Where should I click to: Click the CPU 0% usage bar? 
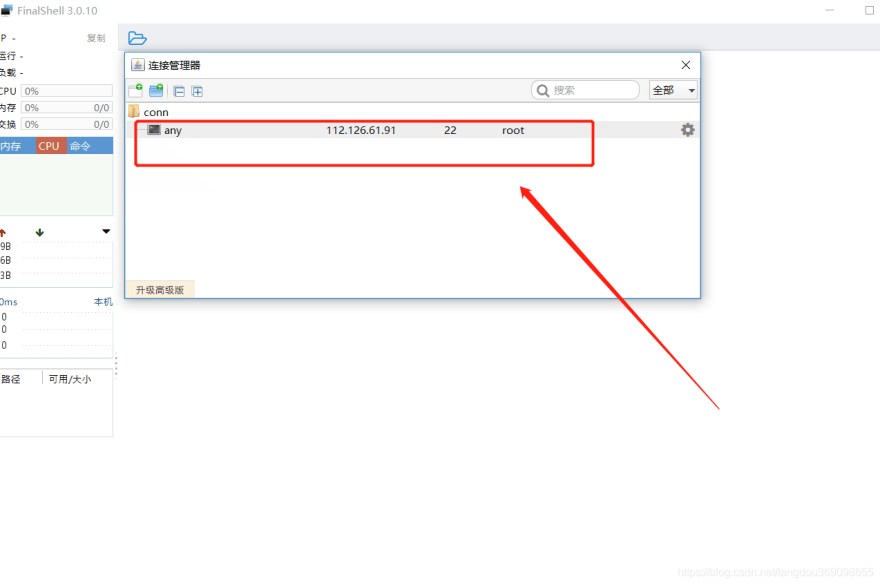(67, 91)
